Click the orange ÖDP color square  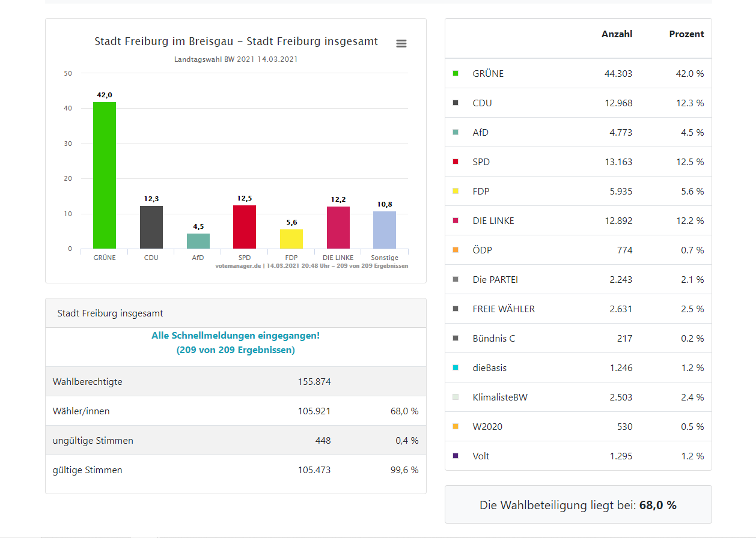click(456, 250)
